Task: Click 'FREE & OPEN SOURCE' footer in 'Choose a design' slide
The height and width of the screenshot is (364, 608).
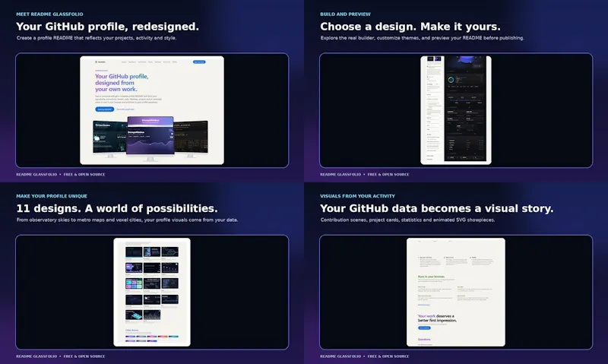Action: (x=388, y=175)
